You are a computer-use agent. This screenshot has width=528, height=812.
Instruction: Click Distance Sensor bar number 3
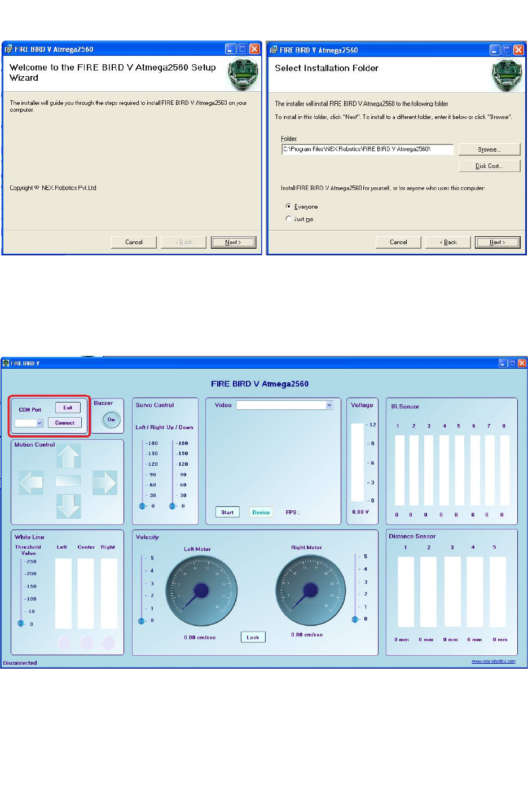(x=452, y=592)
